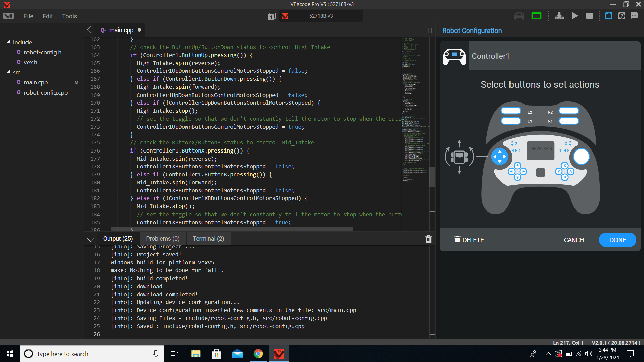Viewport: 644px width, 362px height.
Task: Open Task View on taskbar
Action: pos(174,354)
